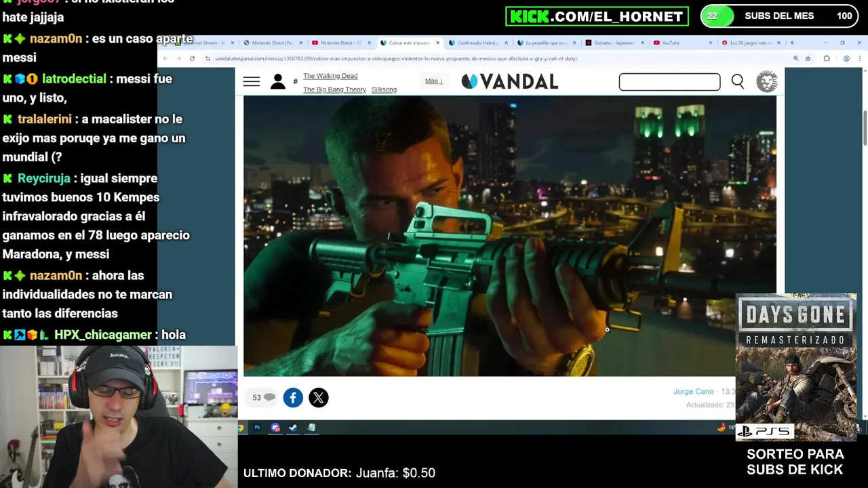Screen dimensions: 868x488
Task: Click chat username latrodectial
Action: 74,79
